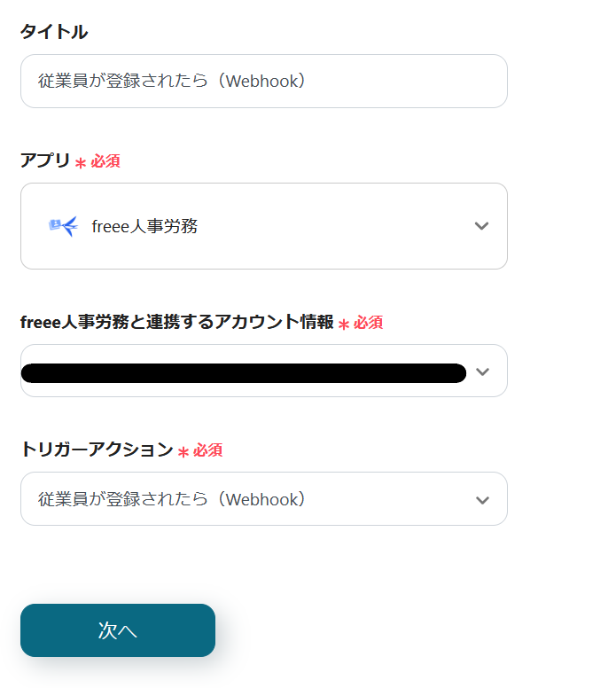Click the red asterisk beside アカウント情報

point(344,324)
